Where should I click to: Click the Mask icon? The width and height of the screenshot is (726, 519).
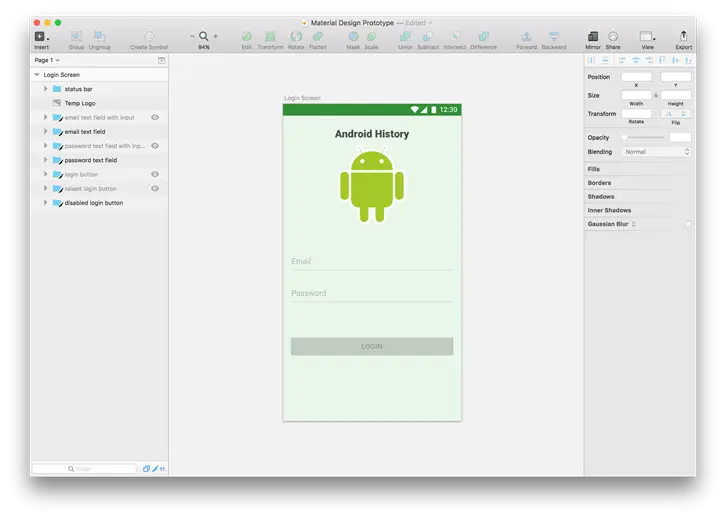[x=353, y=36]
